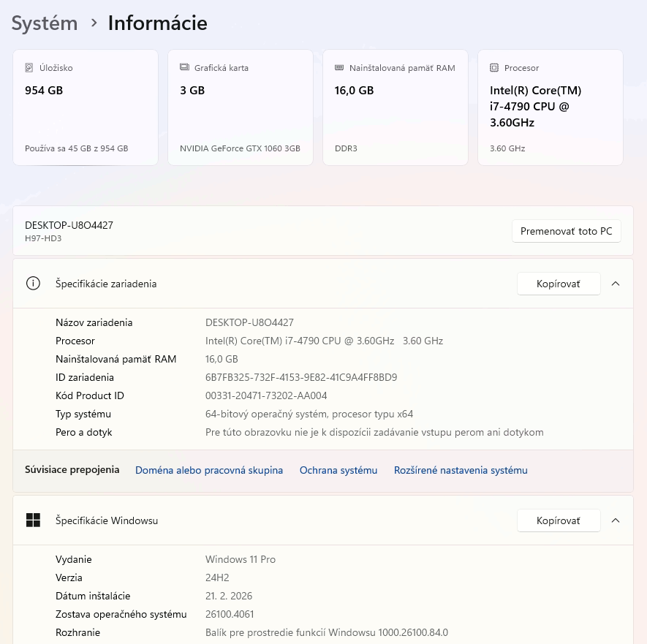This screenshot has height=644, width=647.
Task: Click the Premenovať toto PC button
Action: (566, 230)
